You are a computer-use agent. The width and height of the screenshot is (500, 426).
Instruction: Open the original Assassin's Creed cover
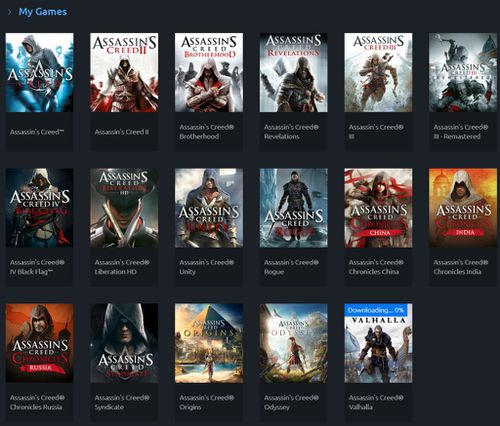[39, 72]
